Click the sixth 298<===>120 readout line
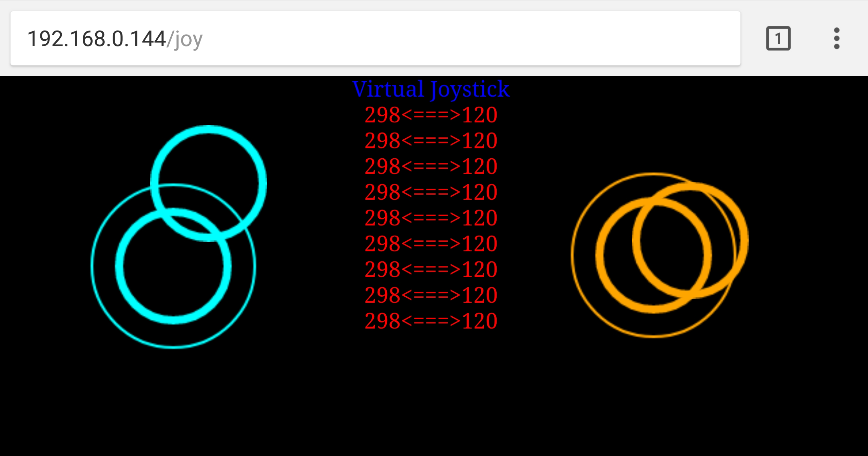The width and height of the screenshot is (868, 456). [x=431, y=244]
